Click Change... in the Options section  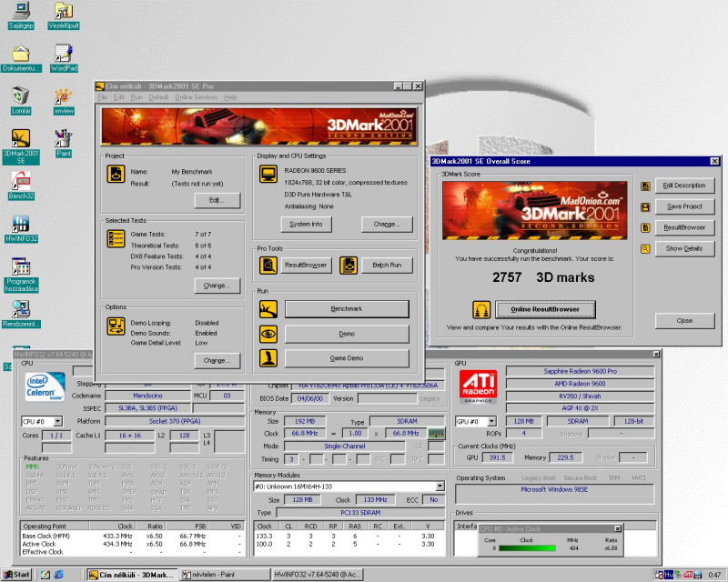[217, 361]
